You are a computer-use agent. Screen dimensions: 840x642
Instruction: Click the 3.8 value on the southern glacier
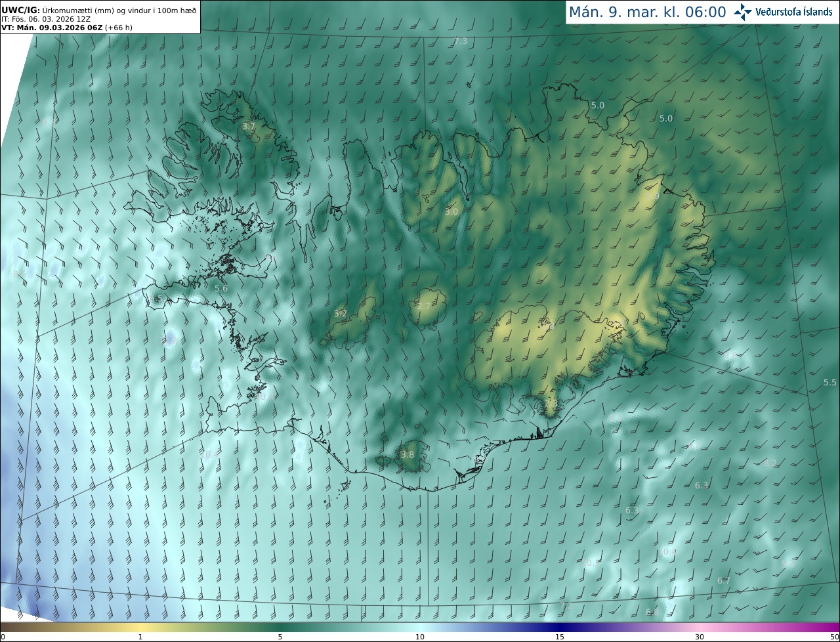pyautogui.click(x=408, y=454)
